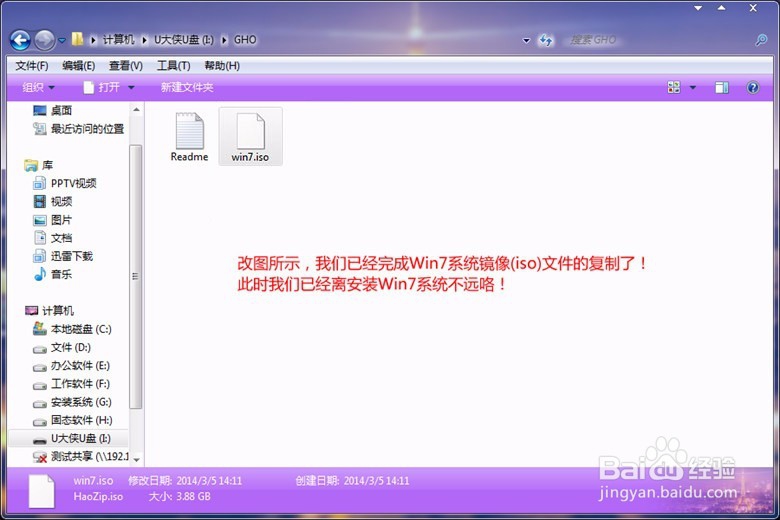
Task: Click 创建日期 2014/3/5 14:11 in details pane
Action: point(352,481)
